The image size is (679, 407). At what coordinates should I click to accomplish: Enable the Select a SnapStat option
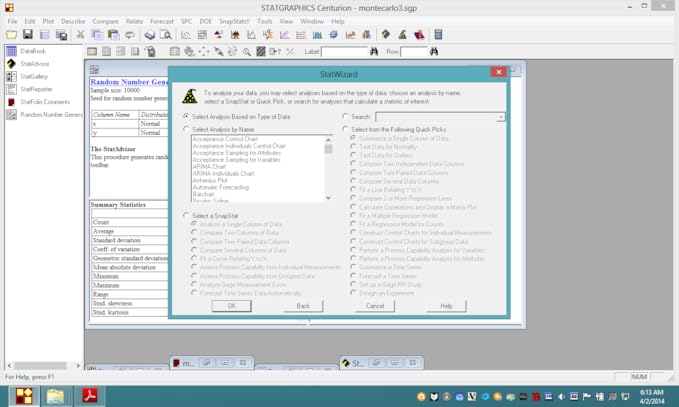tap(186, 216)
